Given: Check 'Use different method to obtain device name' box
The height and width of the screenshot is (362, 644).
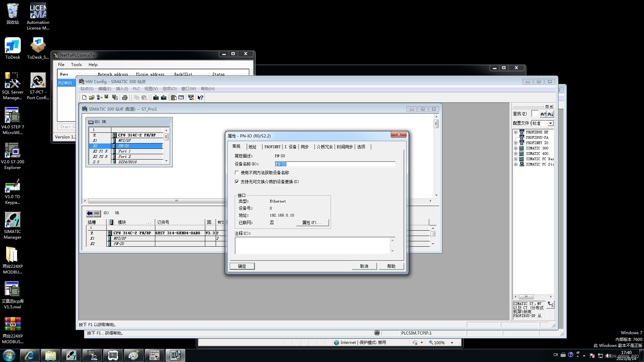Looking at the screenshot, I should pyautogui.click(x=237, y=173).
